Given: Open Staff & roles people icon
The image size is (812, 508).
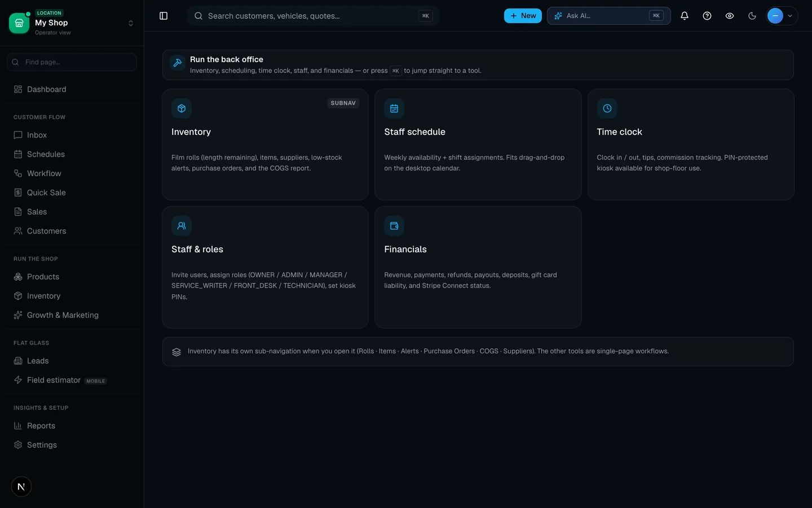Looking at the screenshot, I should 182,226.
